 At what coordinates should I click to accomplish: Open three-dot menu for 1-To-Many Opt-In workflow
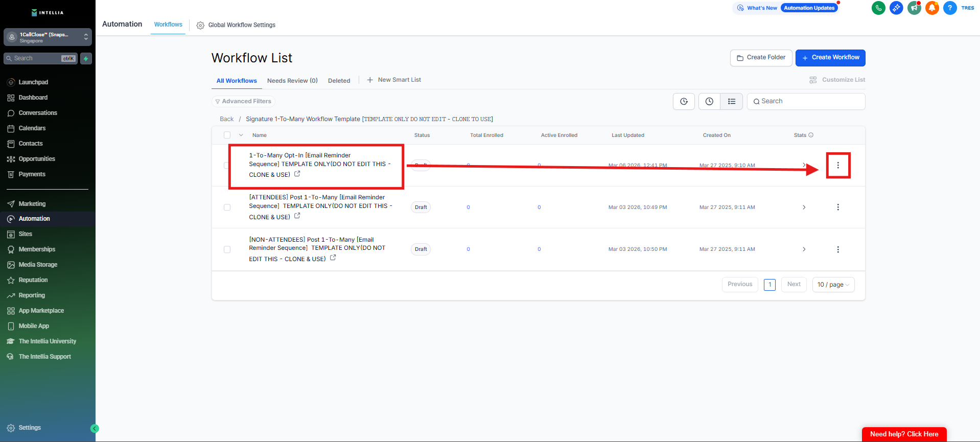click(x=837, y=166)
